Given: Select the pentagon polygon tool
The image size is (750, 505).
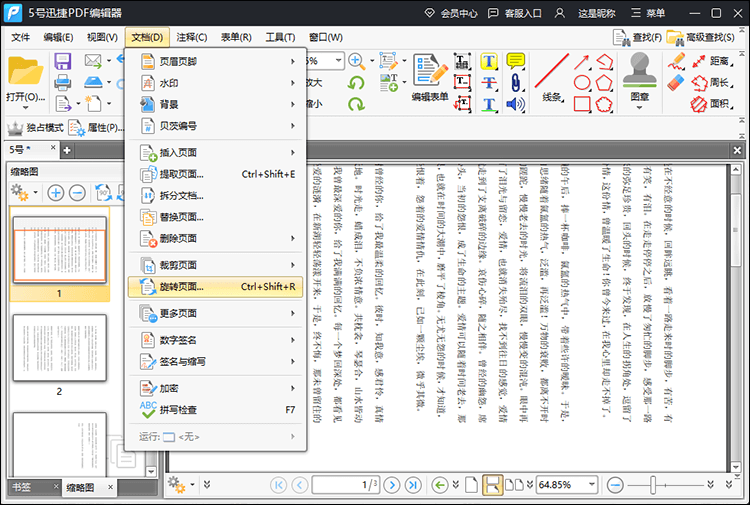Looking at the screenshot, I should coord(604,83).
